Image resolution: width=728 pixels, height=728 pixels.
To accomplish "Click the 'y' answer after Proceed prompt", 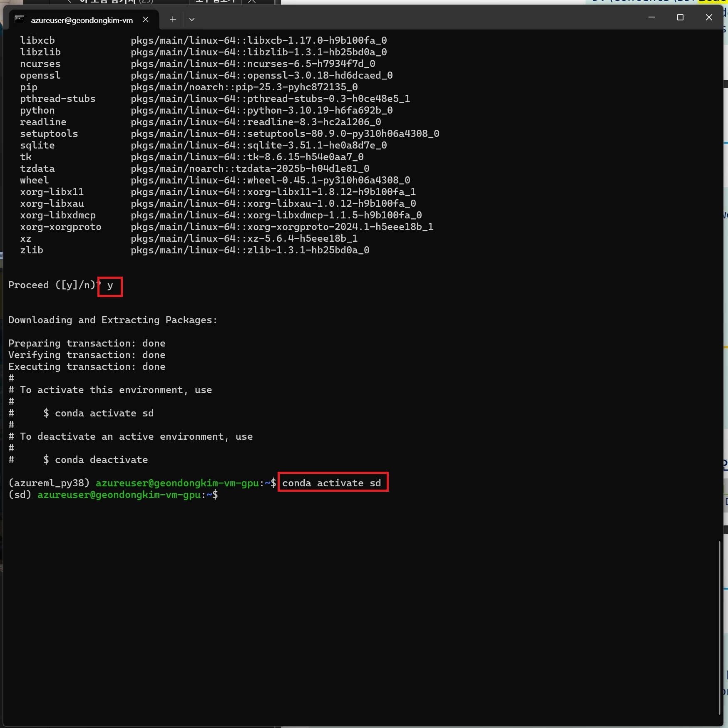I will point(110,285).
